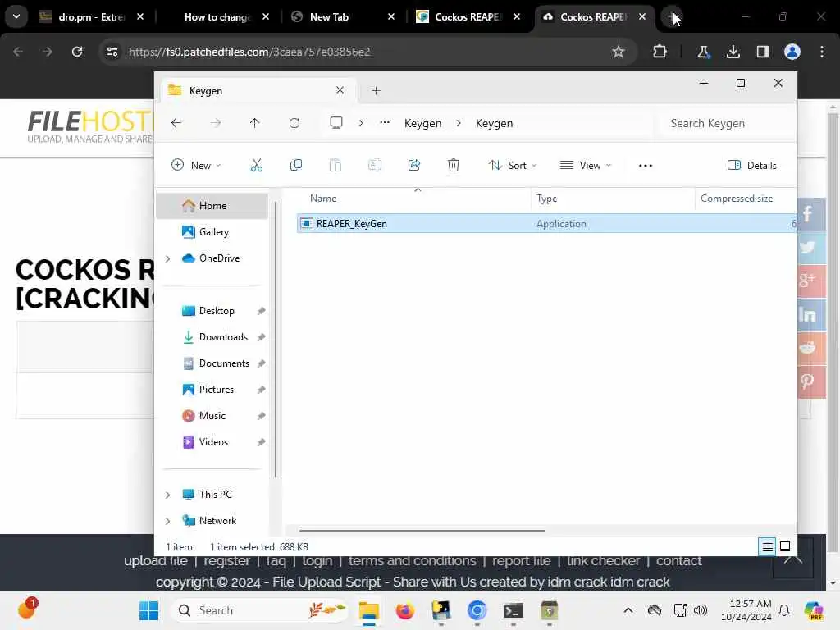Viewport: 840px width, 630px height.
Task: Open the See more ellipsis in Explorer toolbar
Action: (x=646, y=166)
